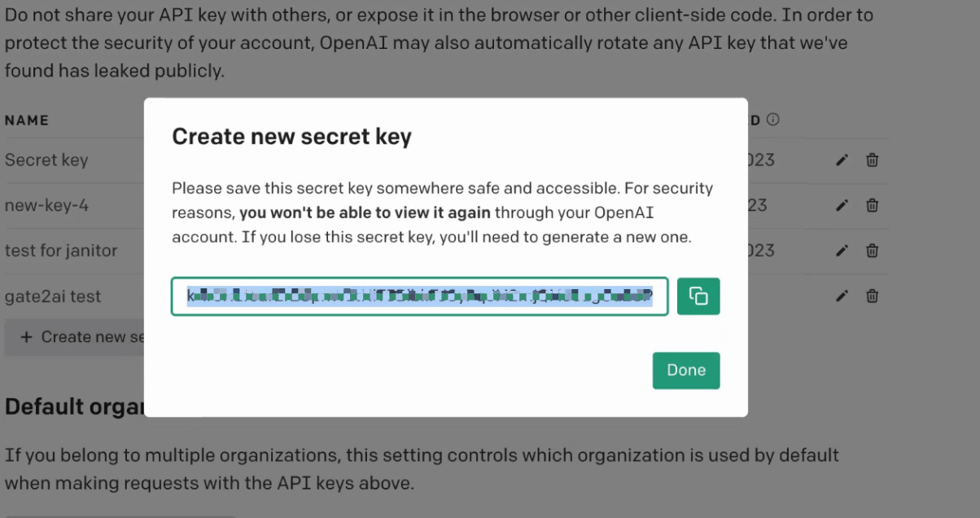This screenshot has height=518, width=980.
Task: Click the 'gate2ai test' key name
Action: (53, 296)
